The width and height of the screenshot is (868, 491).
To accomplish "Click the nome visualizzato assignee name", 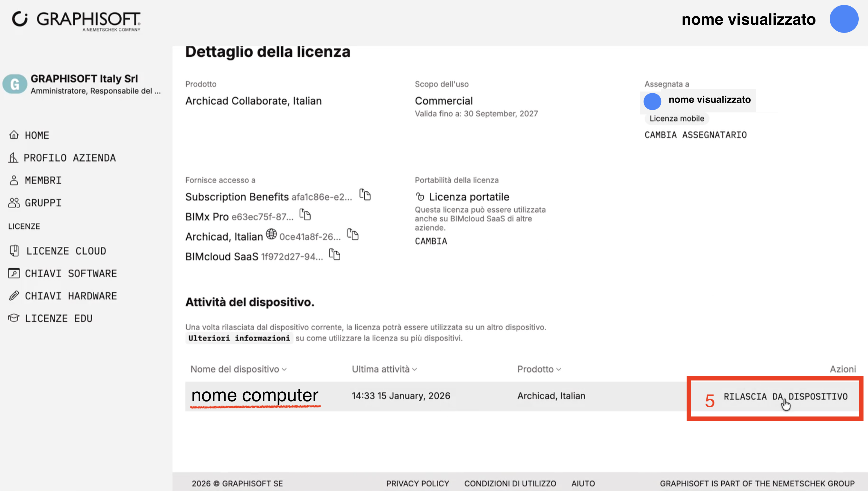I will [x=709, y=99].
